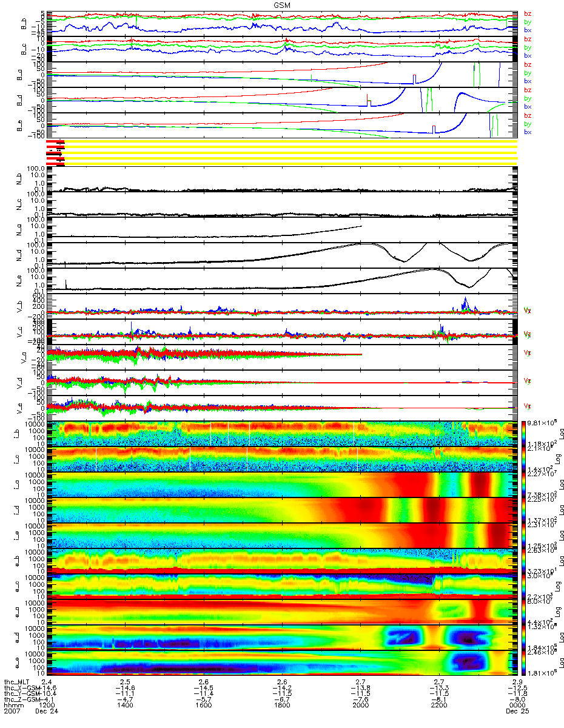This screenshot has width=564, height=728.
Task: Click the yellow and red striped status panel
Action: tap(281, 152)
